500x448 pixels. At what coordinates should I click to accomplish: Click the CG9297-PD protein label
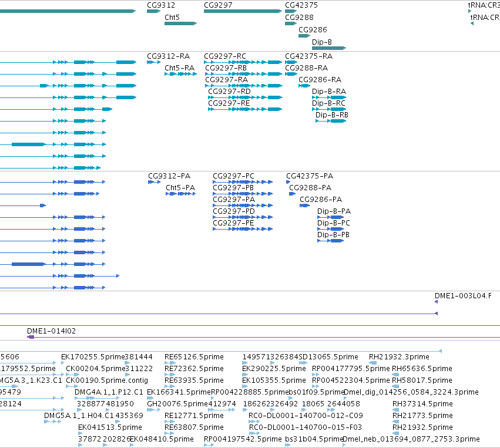(234, 211)
